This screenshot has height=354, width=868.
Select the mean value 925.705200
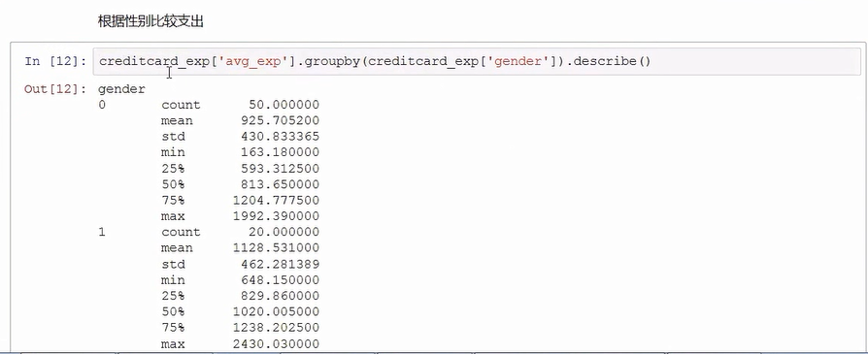281,120
